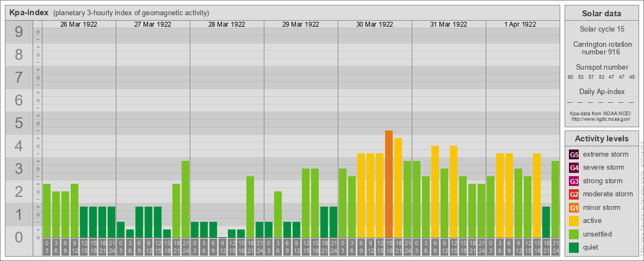Select the 'quiet' legend label

click(x=591, y=247)
